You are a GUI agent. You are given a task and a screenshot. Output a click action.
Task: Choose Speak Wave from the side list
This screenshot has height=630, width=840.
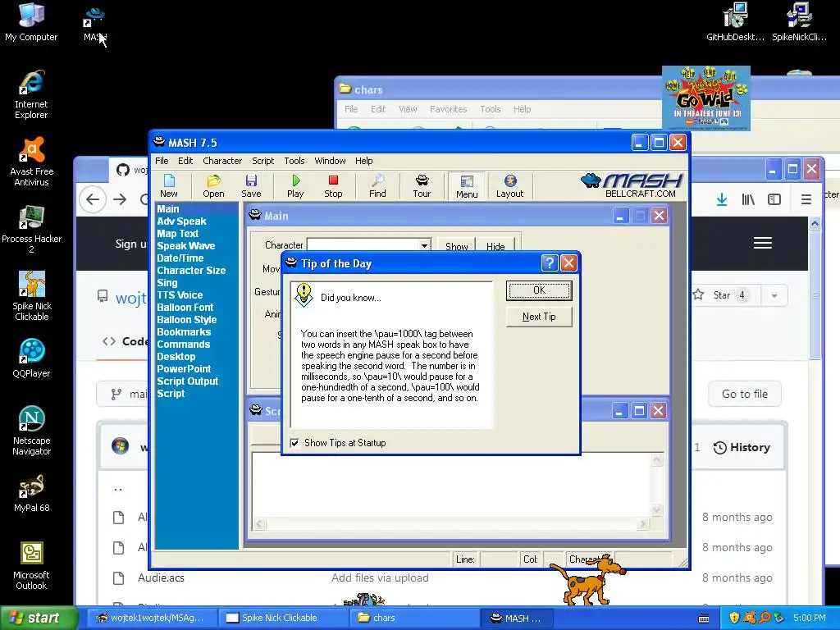[186, 246]
